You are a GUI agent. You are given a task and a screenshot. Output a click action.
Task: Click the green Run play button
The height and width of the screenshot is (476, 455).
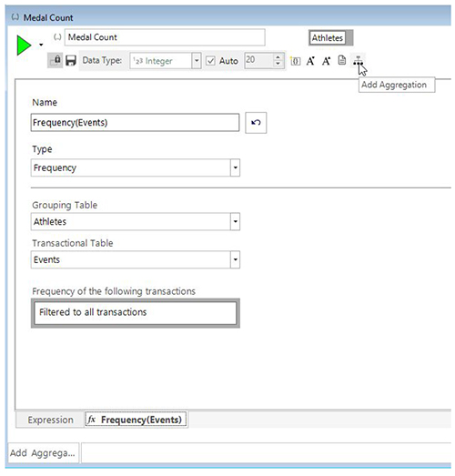24,46
